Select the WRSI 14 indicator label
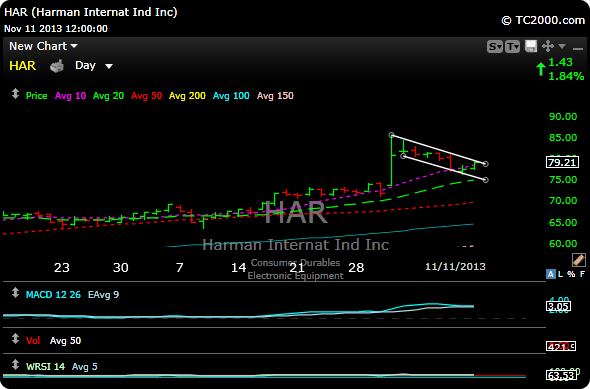This screenshot has height=389, width=590. click(x=45, y=366)
